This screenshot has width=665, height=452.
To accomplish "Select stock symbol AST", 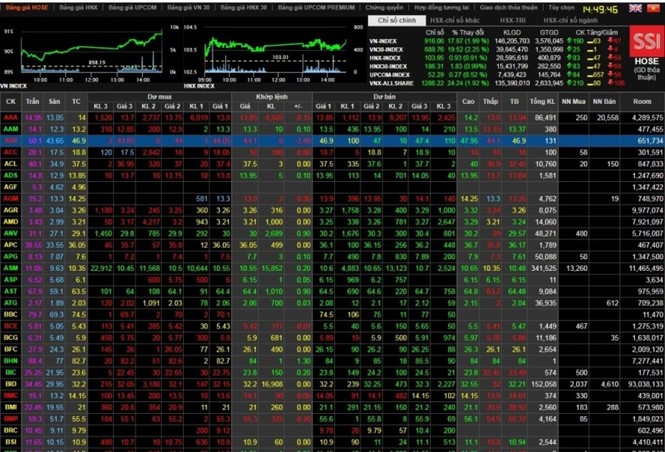I will pyautogui.click(x=11, y=291).
